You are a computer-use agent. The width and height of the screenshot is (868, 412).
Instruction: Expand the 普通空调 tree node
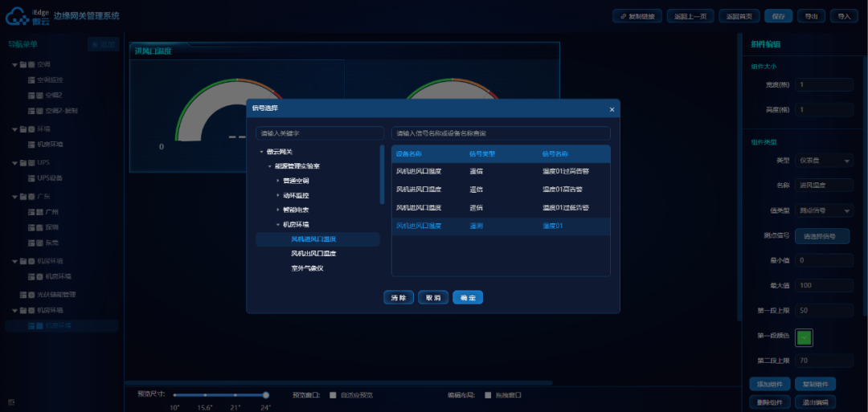(x=278, y=181)
